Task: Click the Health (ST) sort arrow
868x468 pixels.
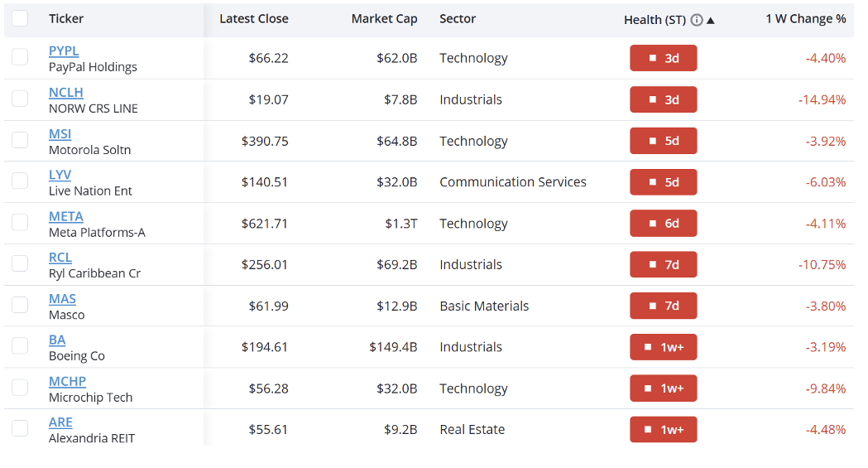Action: 711,21
